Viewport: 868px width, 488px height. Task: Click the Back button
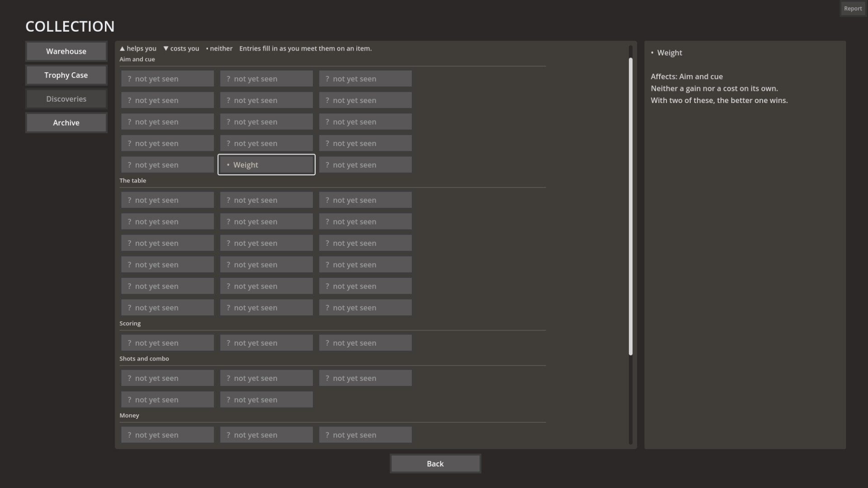[435, 464]
